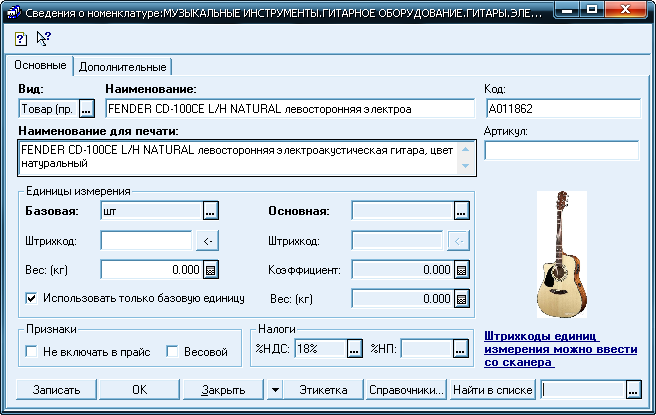656x415 pixels.
Task: Click the base unit Штрихкод input field
Action: 146,241
